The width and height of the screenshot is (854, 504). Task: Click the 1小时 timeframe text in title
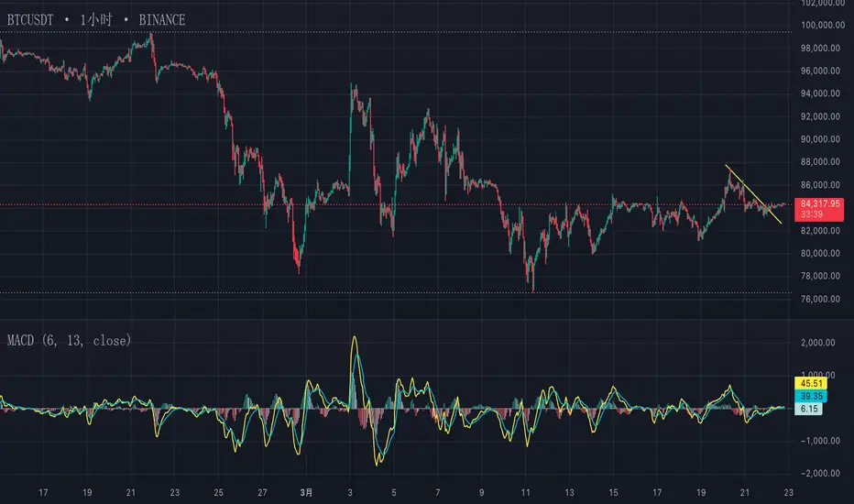(x=96, y=20)
